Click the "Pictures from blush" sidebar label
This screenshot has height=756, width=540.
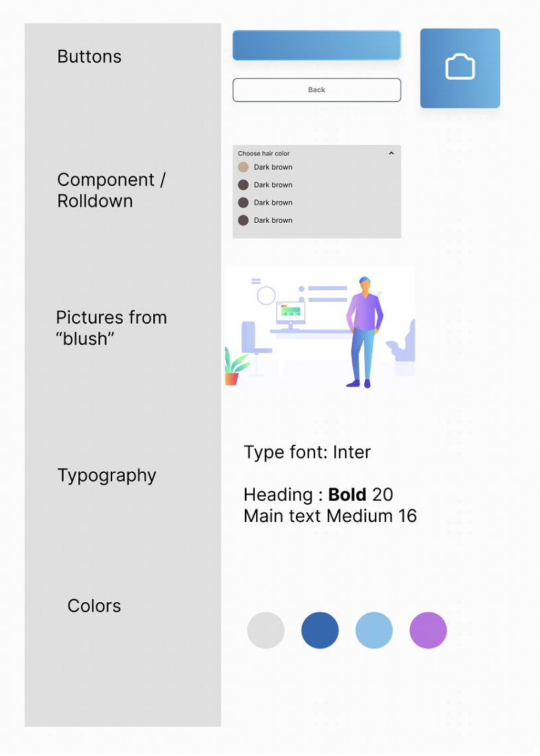tap(111, 328)
